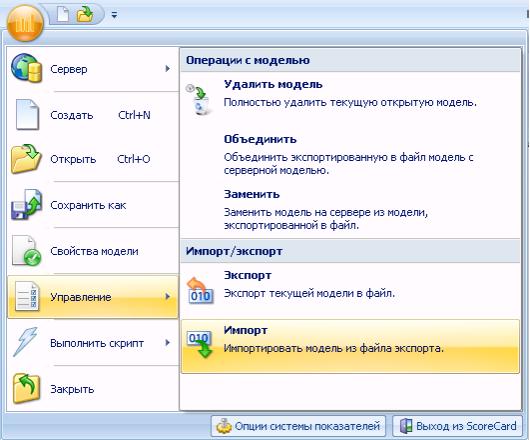Choose Создать from the menu
Screen dimensions: 530x440
[x=93, y=115]
